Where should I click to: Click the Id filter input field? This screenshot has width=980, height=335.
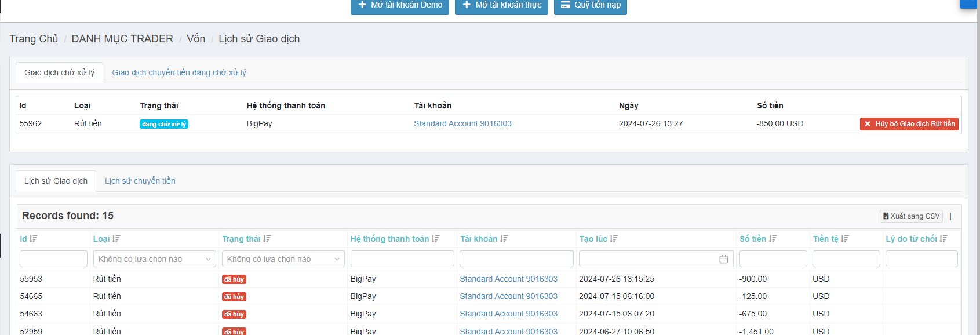[x=53, y=259]
